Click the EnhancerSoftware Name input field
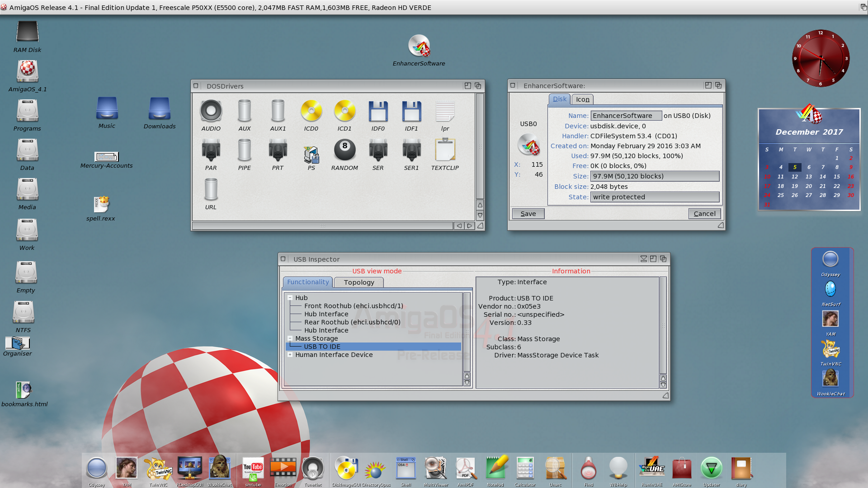The height and width of the screenshot is (488, 868). coord(626,116)
